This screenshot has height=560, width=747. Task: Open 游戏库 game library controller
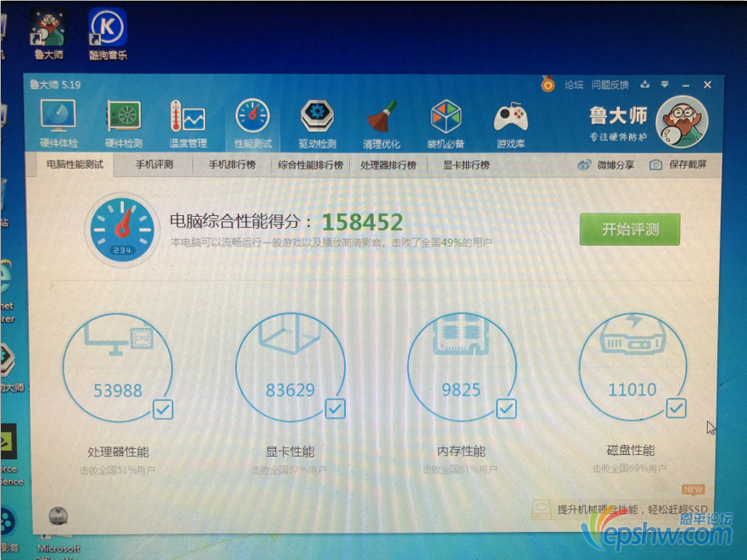coord(510,124)
